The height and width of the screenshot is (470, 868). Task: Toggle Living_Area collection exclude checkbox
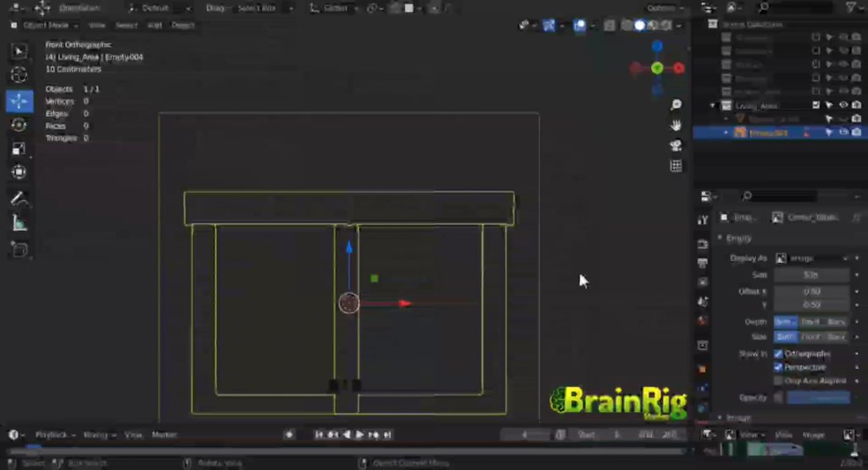point(816,105)
